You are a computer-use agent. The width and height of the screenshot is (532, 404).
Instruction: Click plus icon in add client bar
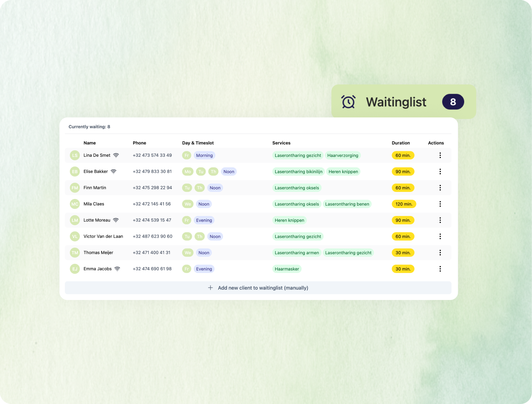tap(210, 288)
